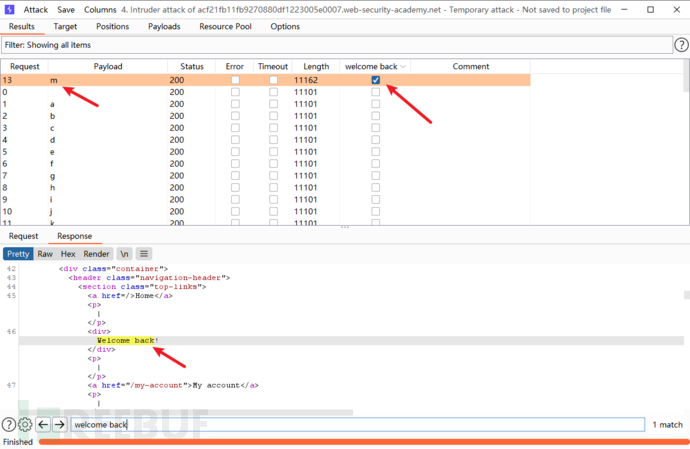Select the Raw view button
This screenshot has height=449, width=690.
45,254
